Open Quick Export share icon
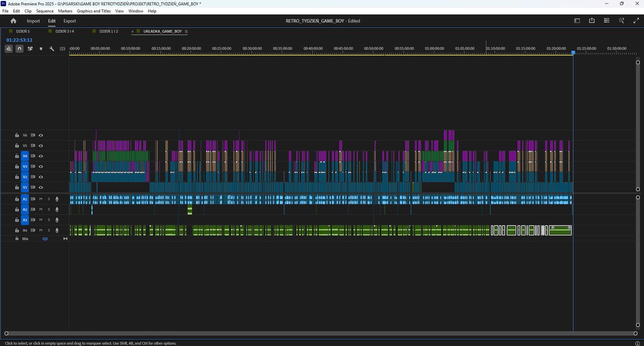 click(x=592, y=21)
